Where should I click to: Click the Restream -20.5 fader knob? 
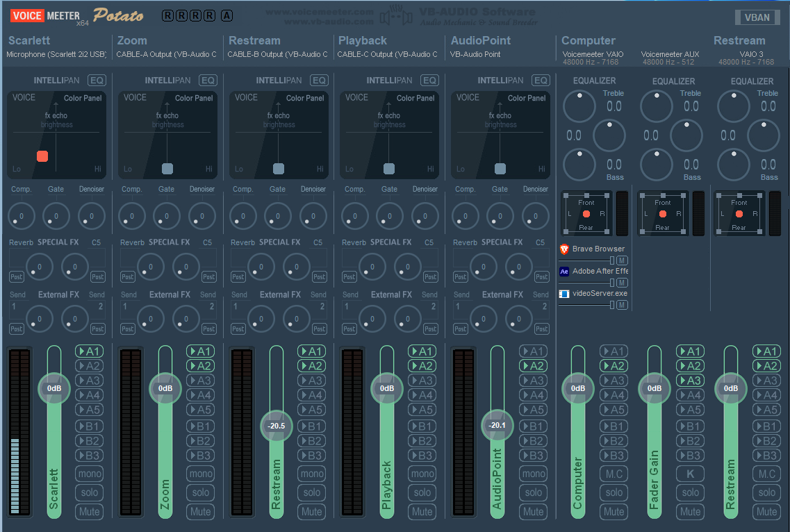tap(276, 426)
